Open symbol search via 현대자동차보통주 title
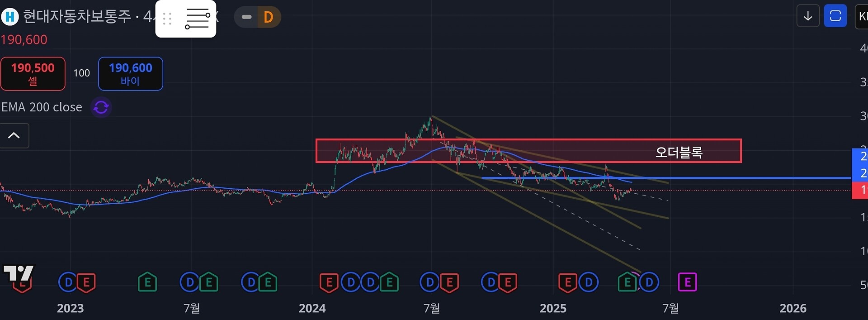The image size is (868, 320). pos(77,17)
